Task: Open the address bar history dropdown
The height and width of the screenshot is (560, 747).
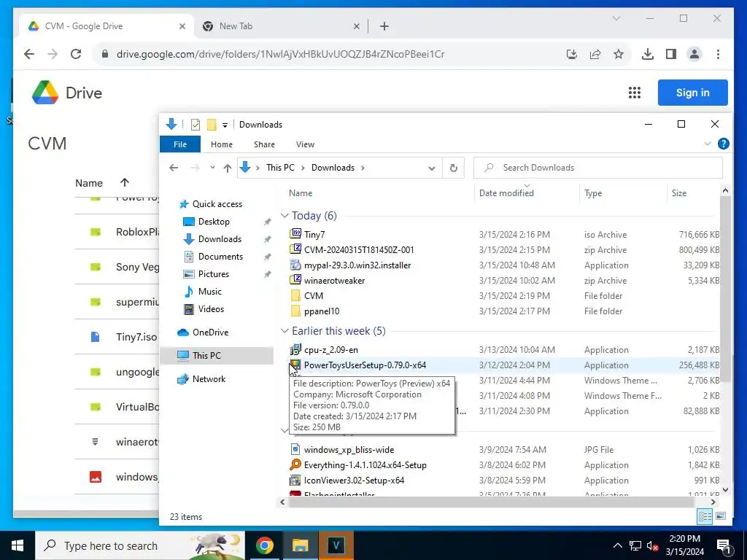Action: pos(432,168)
